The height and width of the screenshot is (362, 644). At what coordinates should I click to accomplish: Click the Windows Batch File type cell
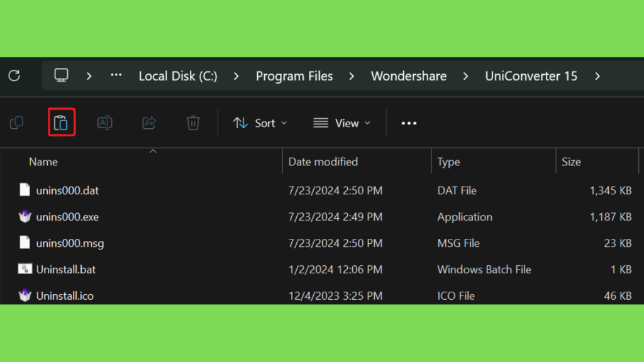484,269
